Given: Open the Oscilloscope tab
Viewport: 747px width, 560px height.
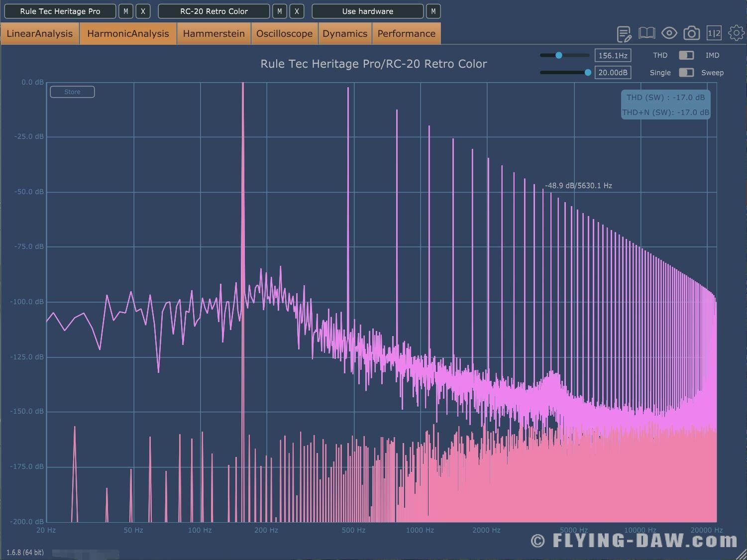Looking at the screenshot, I should [284, 33].
